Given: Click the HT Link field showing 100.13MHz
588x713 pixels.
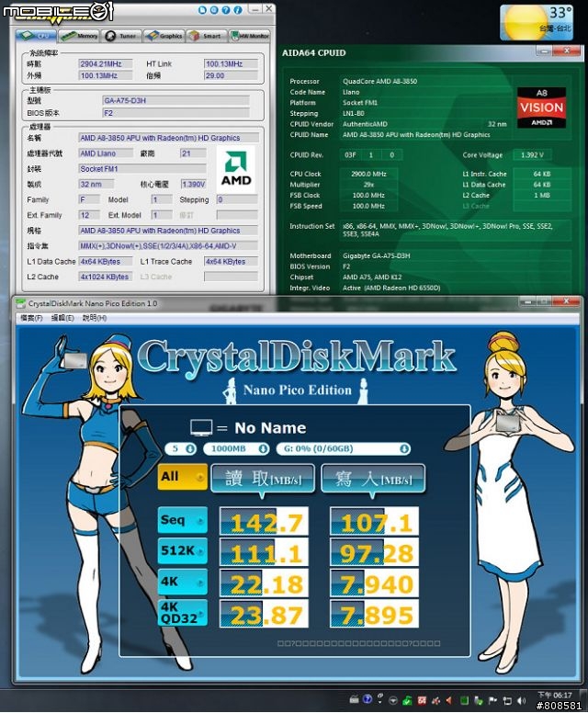Looking at the screenshot, I should click(x=231, y=64).
